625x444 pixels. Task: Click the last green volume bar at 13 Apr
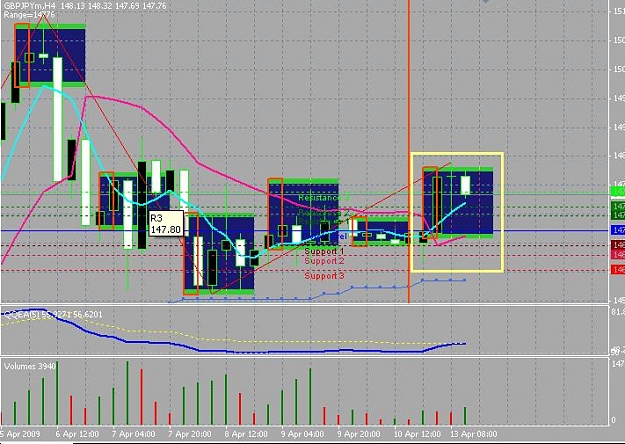[x=465, y=416]
